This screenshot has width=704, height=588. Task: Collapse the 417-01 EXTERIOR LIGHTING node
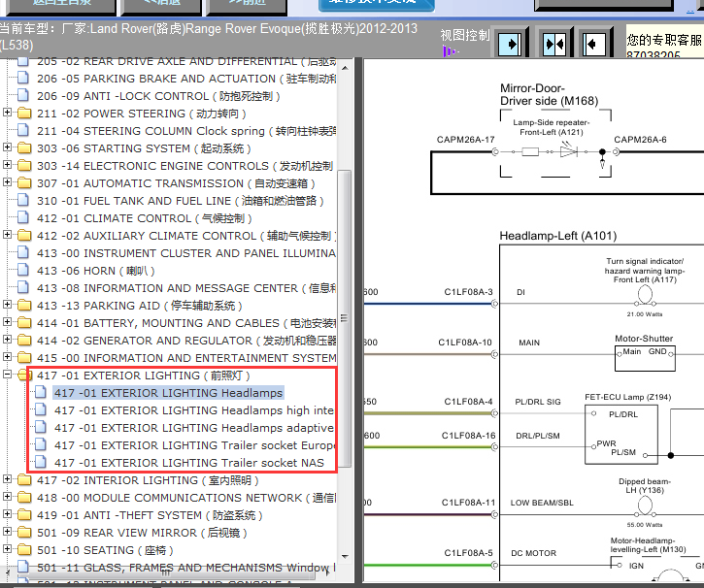point(7,375)
